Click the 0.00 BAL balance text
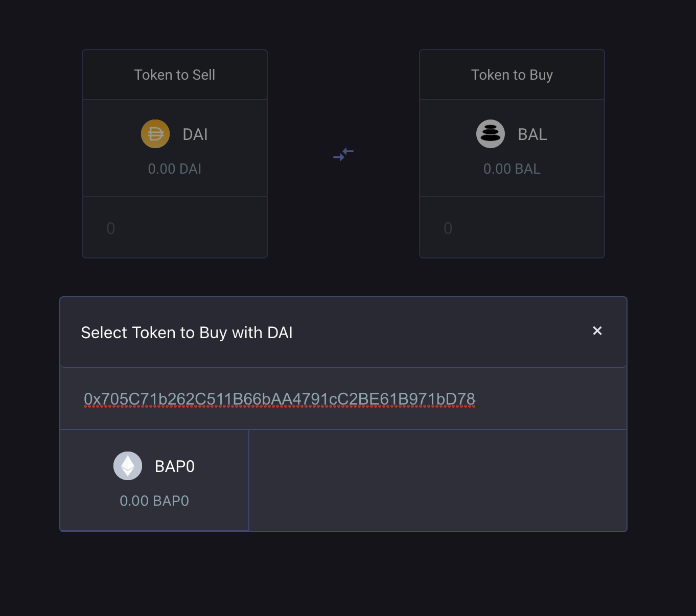Image resolution: width=696 pixels, height=616 pixels. click(512, 169)
